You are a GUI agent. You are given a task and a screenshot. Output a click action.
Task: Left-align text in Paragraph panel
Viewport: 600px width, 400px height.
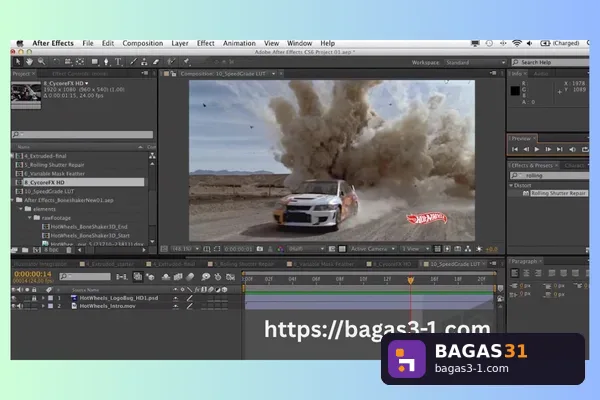pyautogui.click(x=515, y=273)
